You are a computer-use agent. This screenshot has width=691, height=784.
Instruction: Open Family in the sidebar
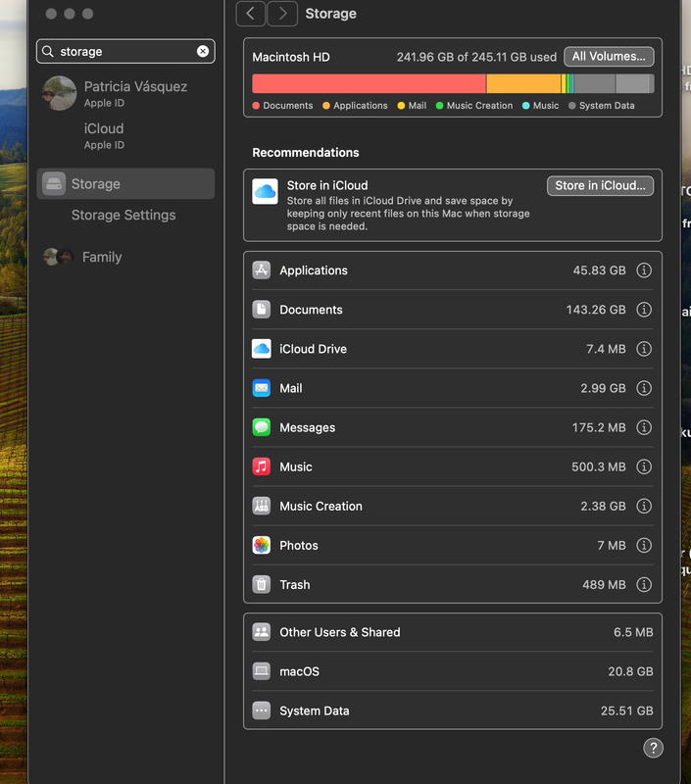tap(102, 257)
